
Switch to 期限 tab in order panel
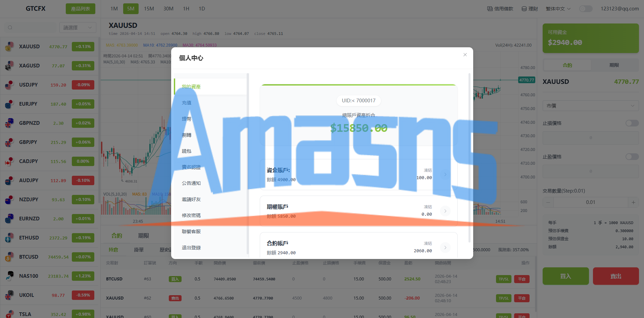point(614,65)
